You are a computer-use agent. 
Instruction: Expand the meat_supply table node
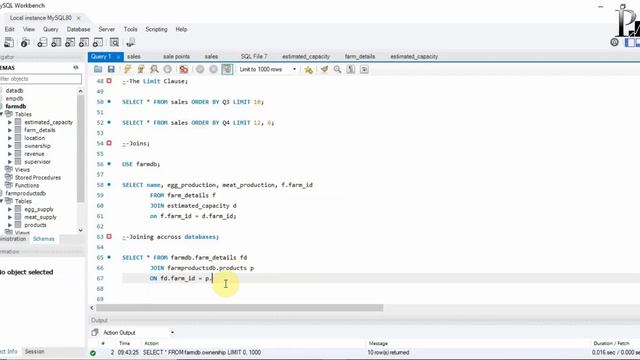[x=10, y=217]
